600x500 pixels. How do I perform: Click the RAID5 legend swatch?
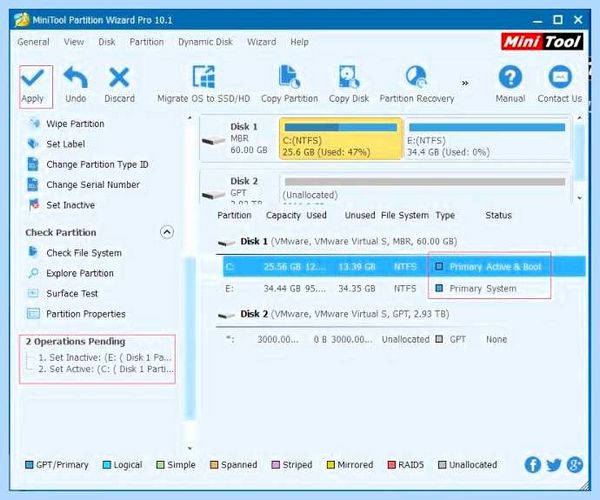[x=391, y=465]
